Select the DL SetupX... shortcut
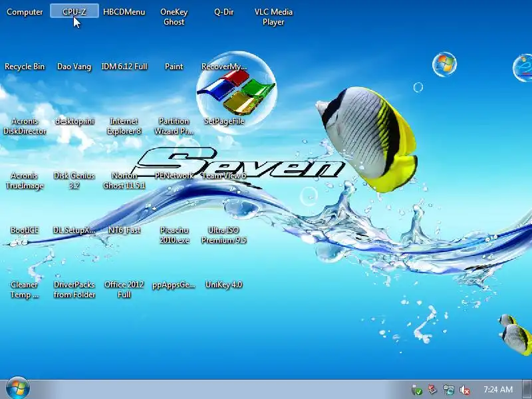The height and width of the screenshot is (399, 532). (x=74, y=230)
